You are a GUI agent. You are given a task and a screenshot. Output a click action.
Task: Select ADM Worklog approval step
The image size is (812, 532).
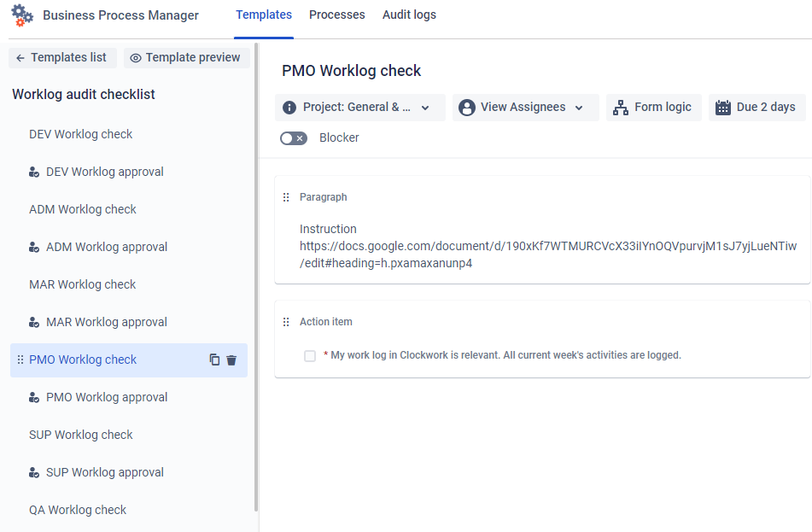pos(107,247)
